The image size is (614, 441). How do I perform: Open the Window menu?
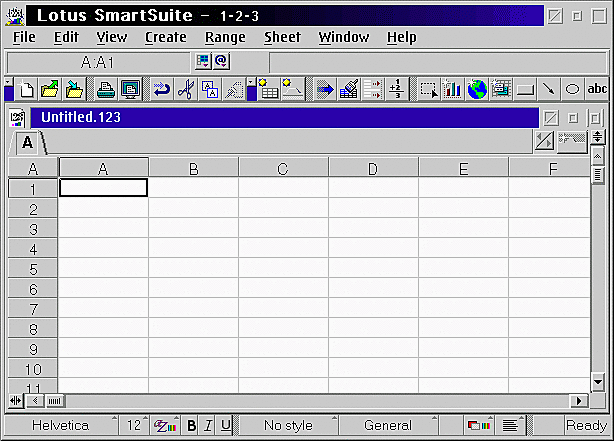[x=343, y=37]
